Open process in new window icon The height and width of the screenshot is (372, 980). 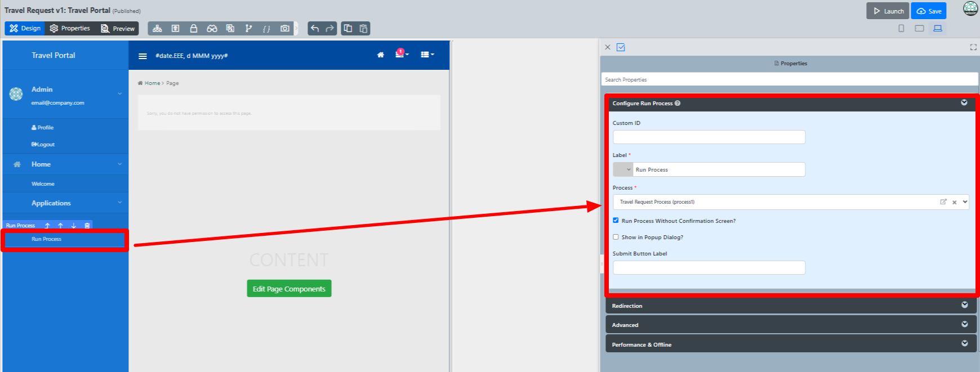[943, 201]
